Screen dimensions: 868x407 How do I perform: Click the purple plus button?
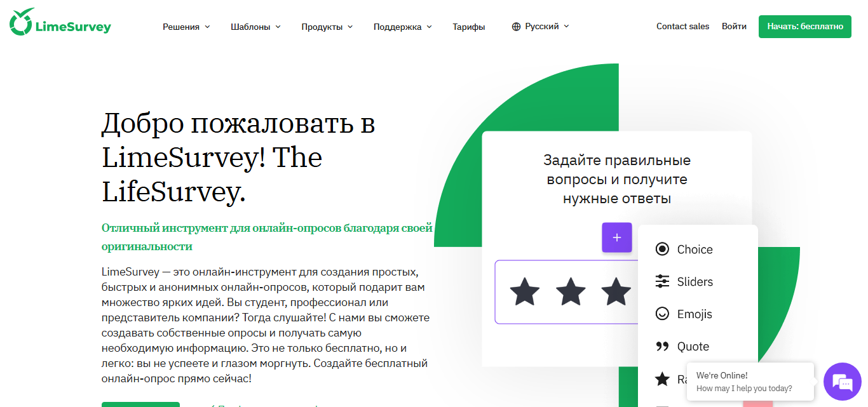coord(617,237)
